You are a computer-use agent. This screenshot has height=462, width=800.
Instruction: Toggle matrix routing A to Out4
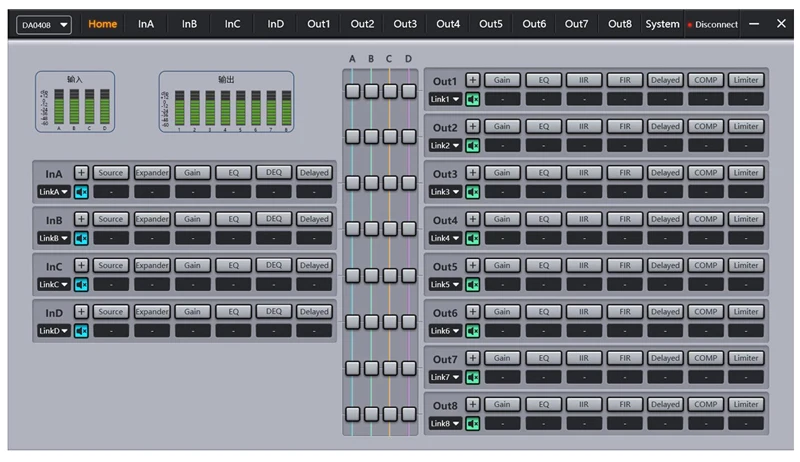tap(353, 229)
